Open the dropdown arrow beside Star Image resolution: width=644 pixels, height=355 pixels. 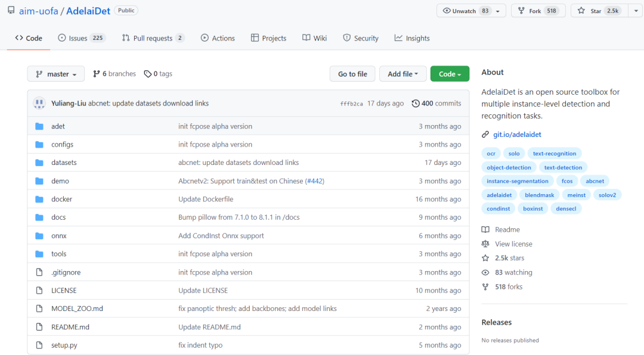click(636, 11)
